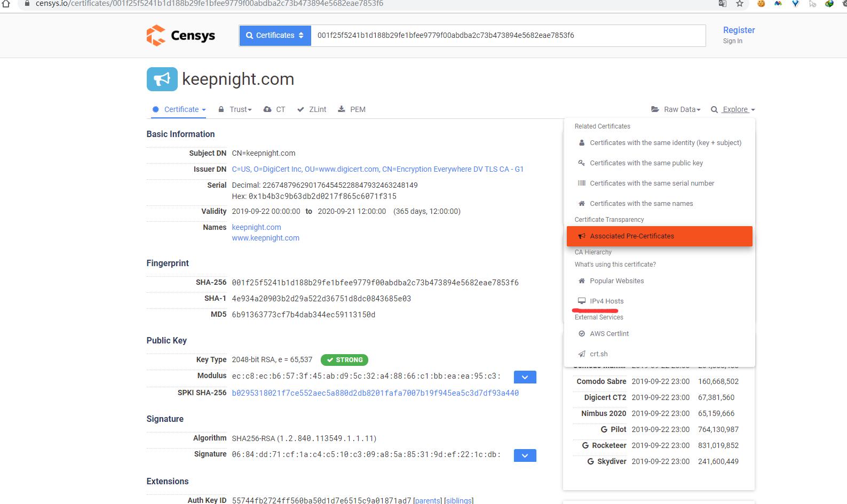Open crt.sh external service
The image size is (847, 504).
tap(660, 354)
